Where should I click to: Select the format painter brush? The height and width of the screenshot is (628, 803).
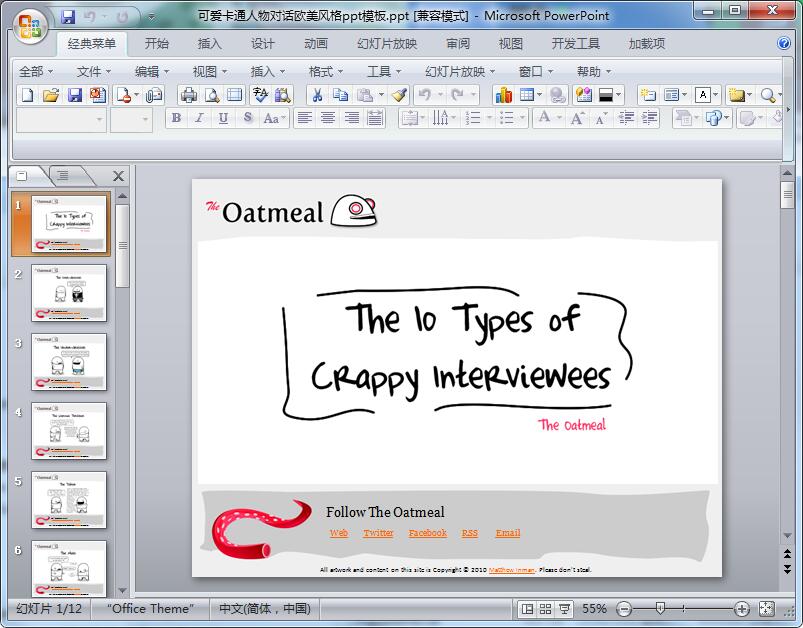pyautogui.click(x=399, y=95)
